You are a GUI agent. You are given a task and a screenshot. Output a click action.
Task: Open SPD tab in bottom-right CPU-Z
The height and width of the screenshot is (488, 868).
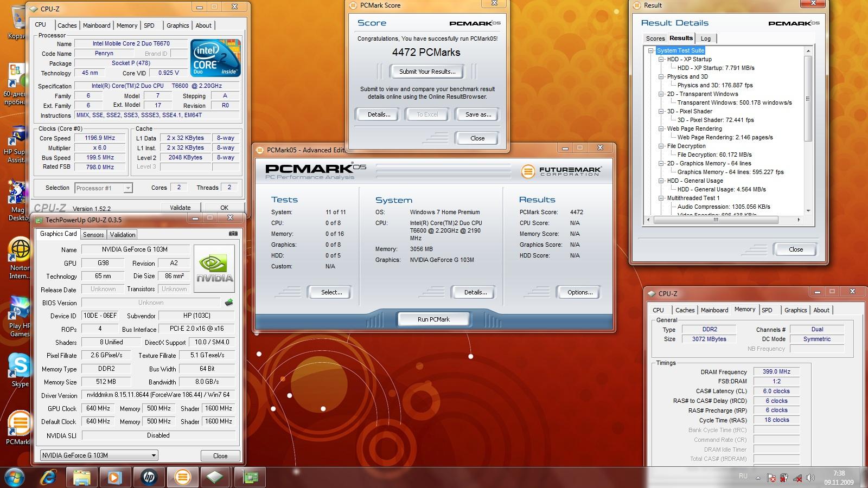coord(767,310)
